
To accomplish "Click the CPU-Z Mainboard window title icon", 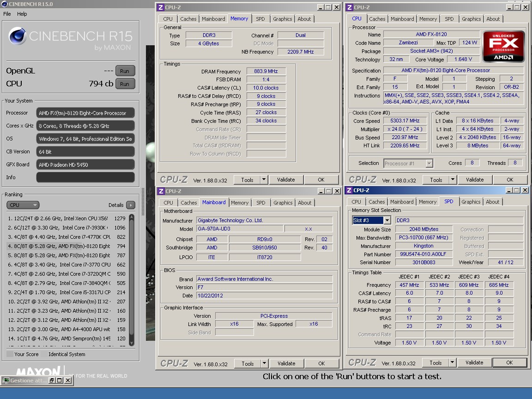I will pyautogui.click(x=162, y=191).
